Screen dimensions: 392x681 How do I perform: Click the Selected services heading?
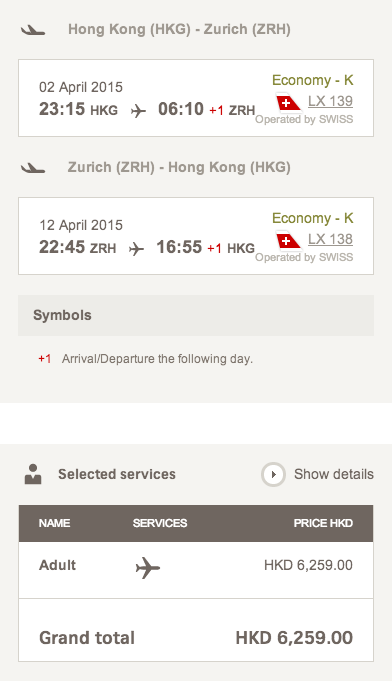coord(117,474)
